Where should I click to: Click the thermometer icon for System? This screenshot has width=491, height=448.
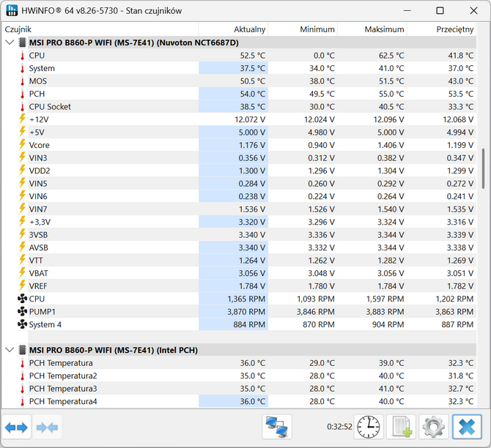(22, 68)
